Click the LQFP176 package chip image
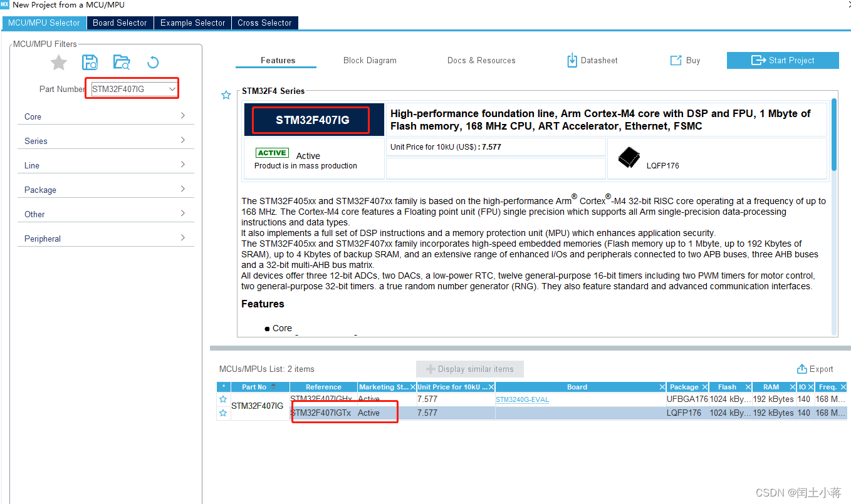 coord(629,157)
